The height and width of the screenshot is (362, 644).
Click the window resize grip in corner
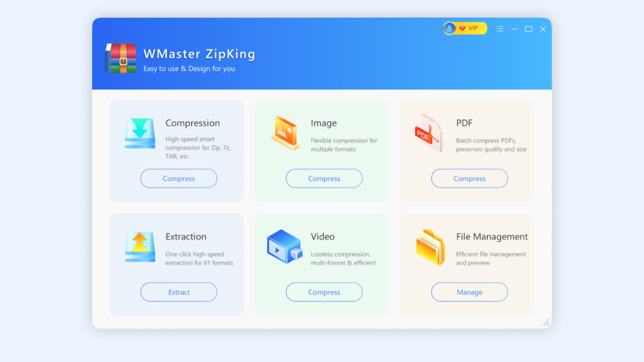tap(545, 322)
